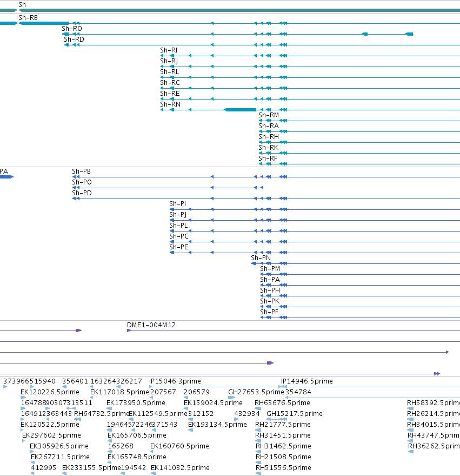Click the GH27653.5prime EST label
Viewport: 460px width, 476px height.
pyautogui.click(x=256, y=392)
